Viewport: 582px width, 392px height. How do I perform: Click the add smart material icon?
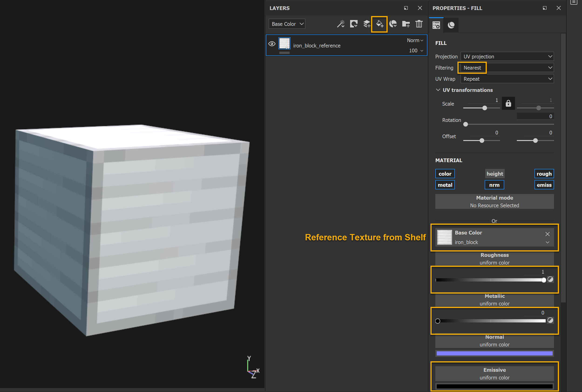coord(393,24)
